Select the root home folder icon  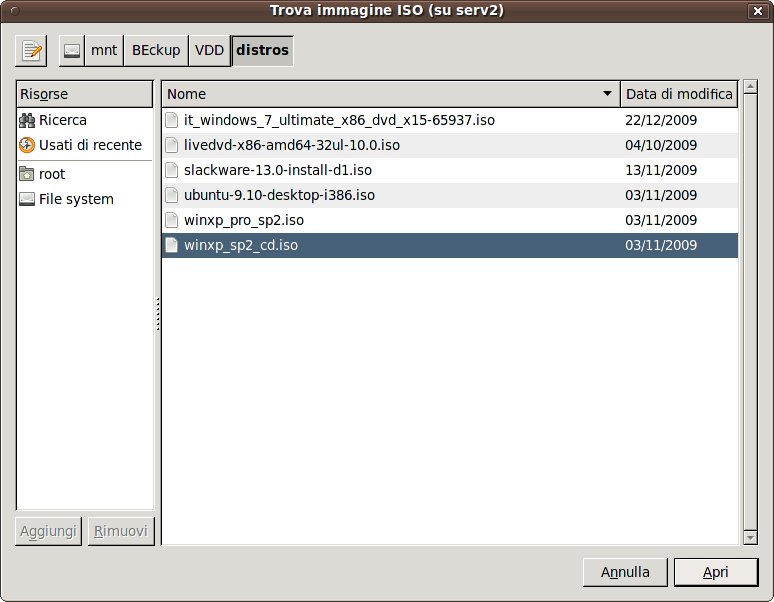click(27, 174)
